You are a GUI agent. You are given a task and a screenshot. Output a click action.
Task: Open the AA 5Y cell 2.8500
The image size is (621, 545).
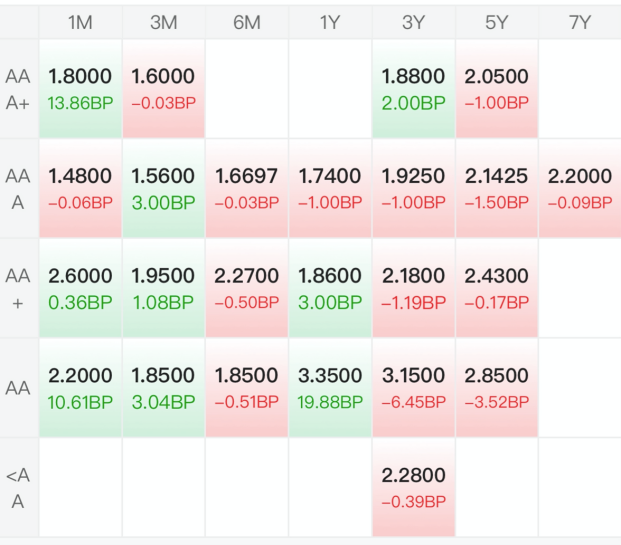497,388
